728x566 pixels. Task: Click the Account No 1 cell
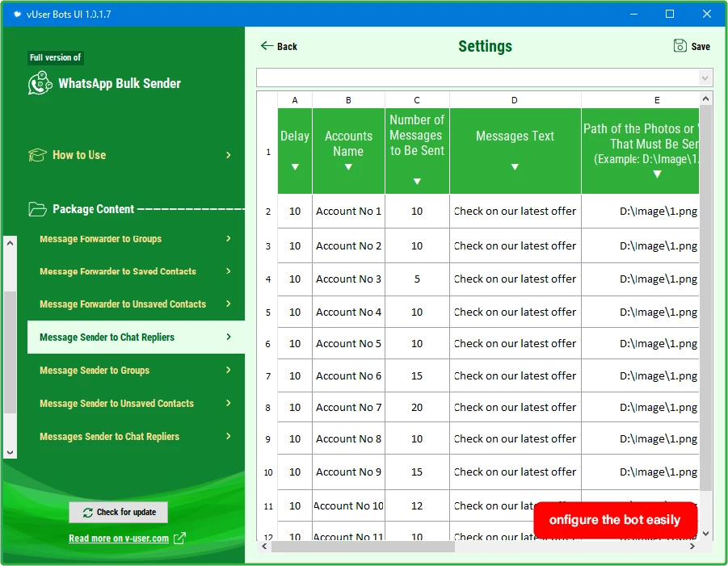348,211
